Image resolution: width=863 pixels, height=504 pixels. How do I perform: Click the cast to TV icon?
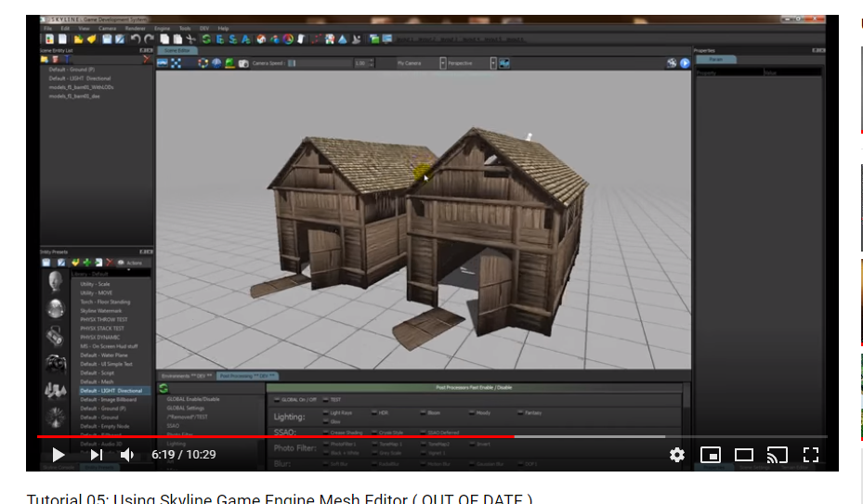tap(778, 455)
